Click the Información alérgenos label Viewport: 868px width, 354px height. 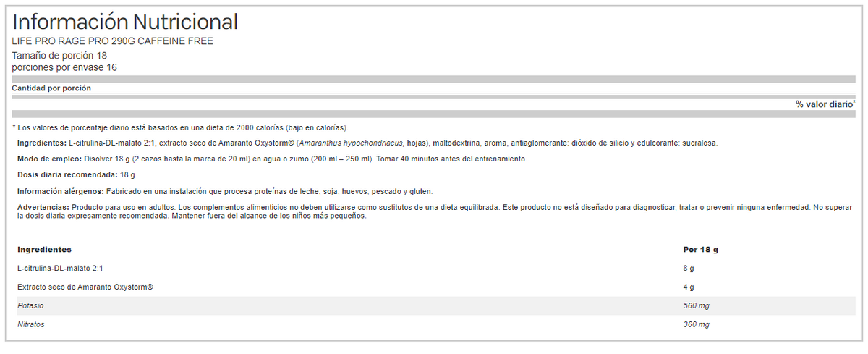60,192
